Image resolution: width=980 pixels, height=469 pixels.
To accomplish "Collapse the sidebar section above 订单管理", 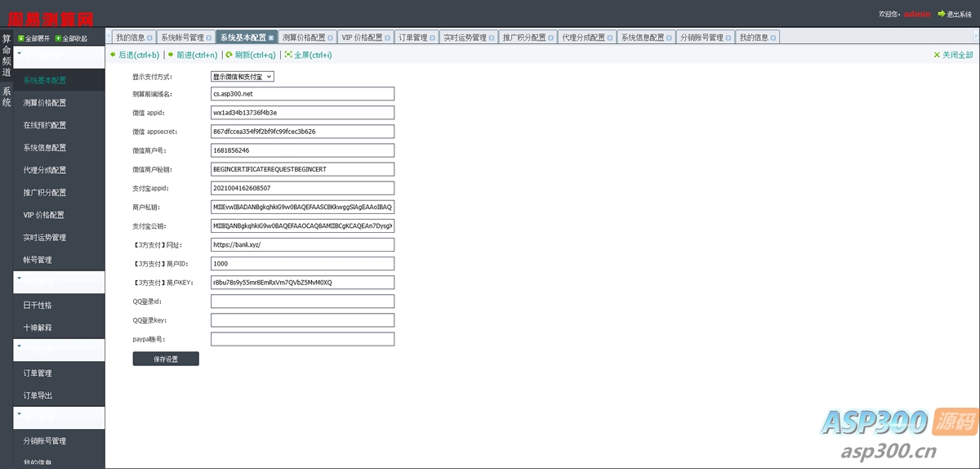I will [x=59, y=351].
